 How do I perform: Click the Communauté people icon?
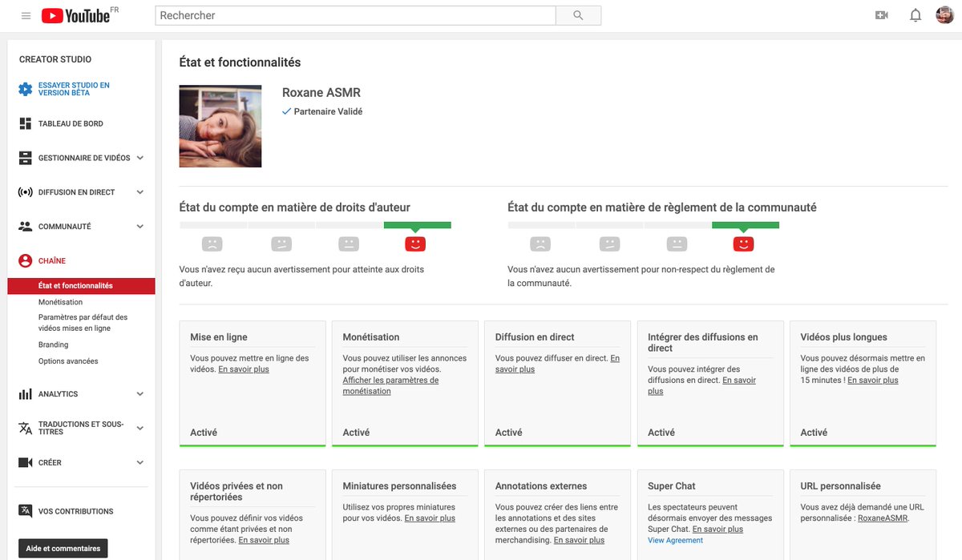25,227
